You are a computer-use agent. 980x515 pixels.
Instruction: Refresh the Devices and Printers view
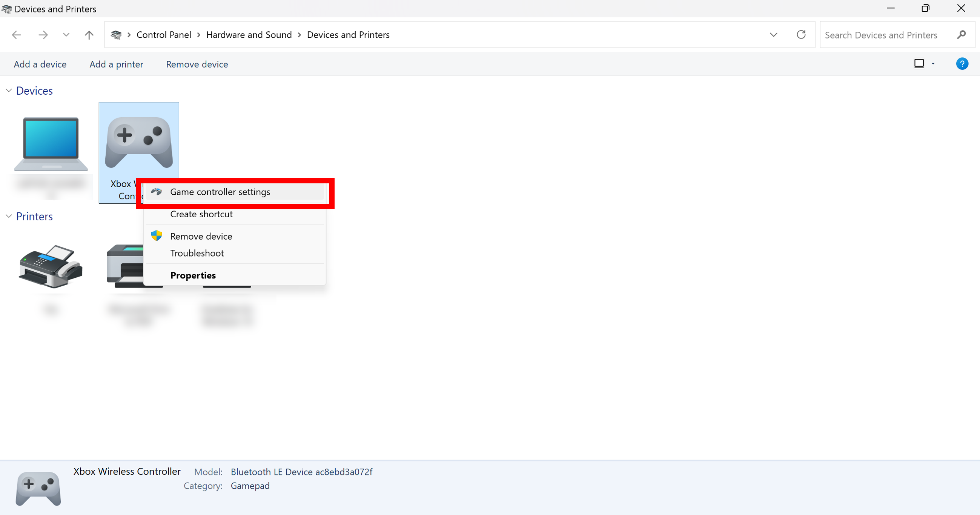pos(801,35)
